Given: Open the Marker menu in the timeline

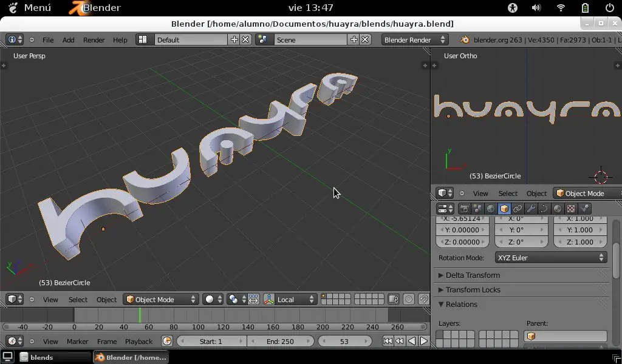Looking at the screenshot, I should [x=77, y=341].
